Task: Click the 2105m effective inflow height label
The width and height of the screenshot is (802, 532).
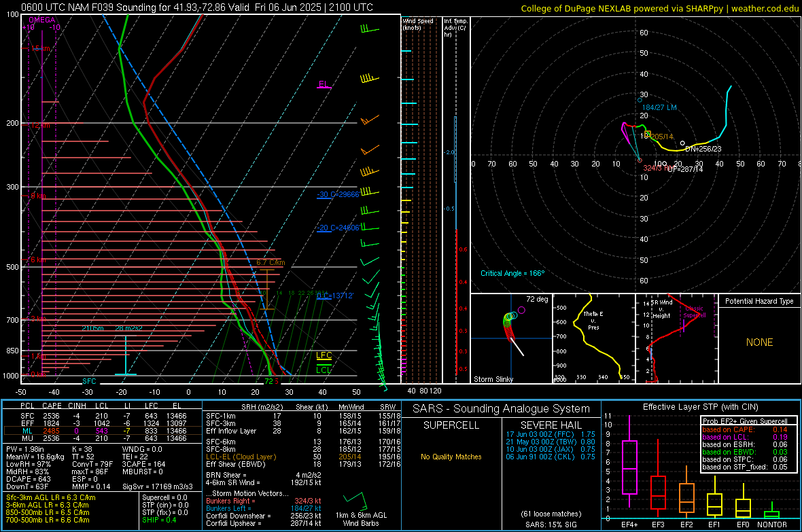Action: point(93,328)
